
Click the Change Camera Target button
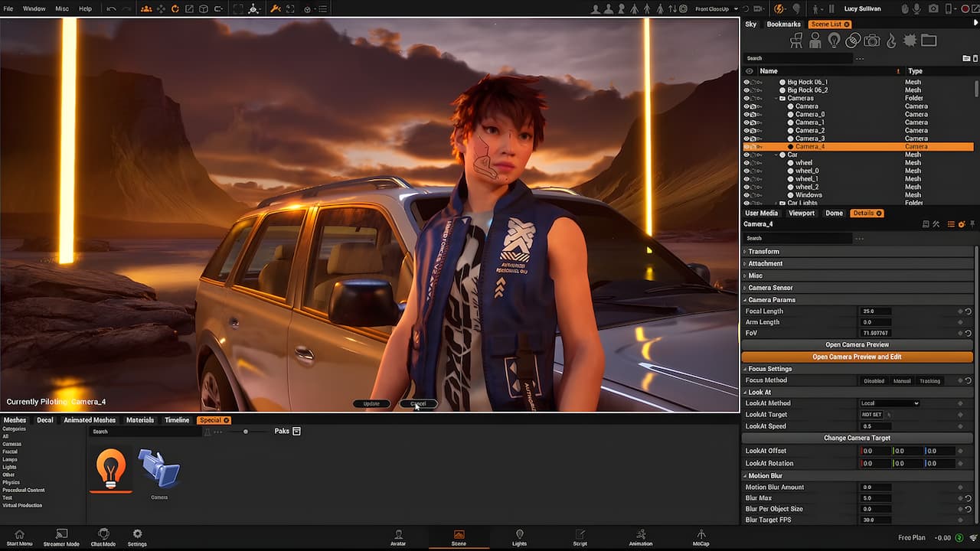click(x=857, y=438)
